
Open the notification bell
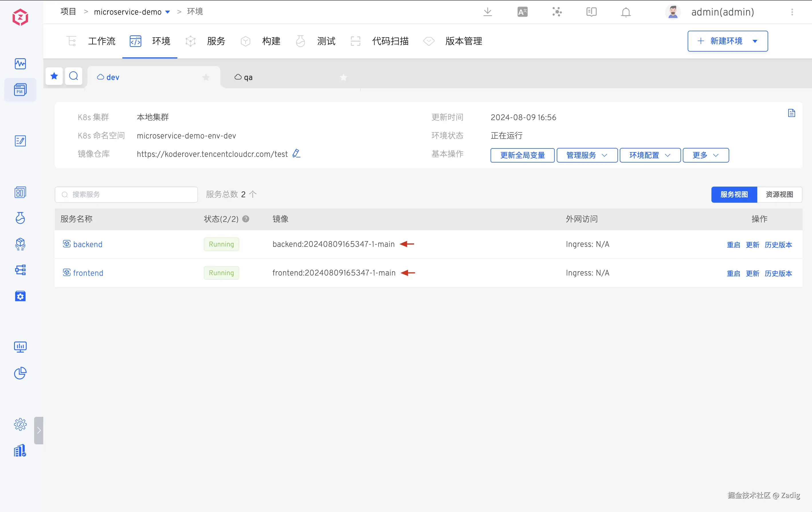coord(625,12)
